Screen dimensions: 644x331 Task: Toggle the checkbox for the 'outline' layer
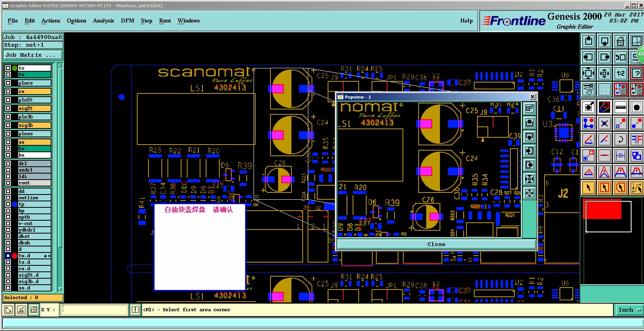(8, 198)
